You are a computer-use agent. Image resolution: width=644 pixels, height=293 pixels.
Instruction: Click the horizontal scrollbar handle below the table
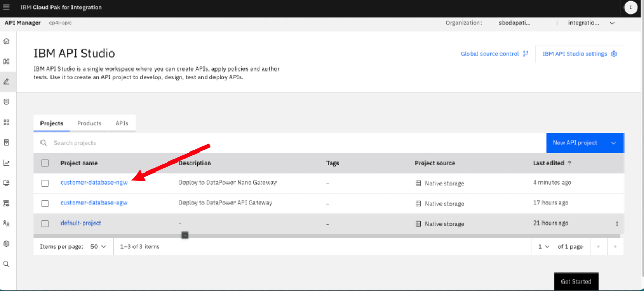pos(185,235)
